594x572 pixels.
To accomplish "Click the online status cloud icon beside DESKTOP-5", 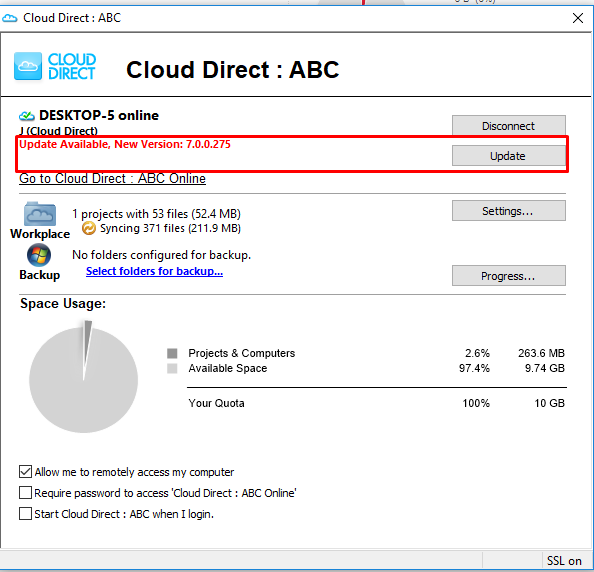I will click(27, 115).
